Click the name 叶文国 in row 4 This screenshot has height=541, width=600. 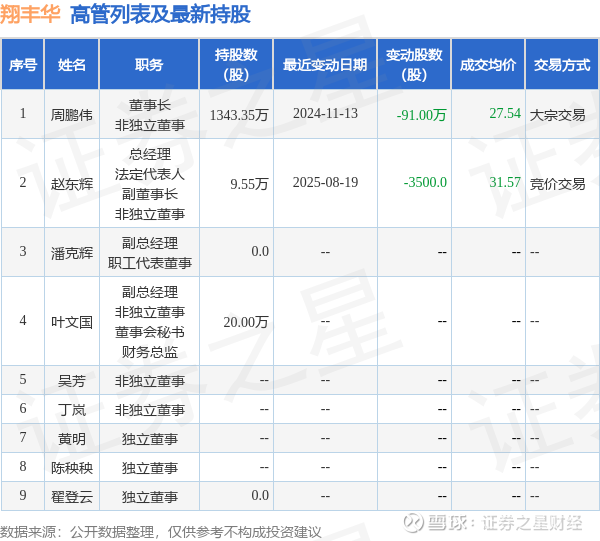click(72, 322)
